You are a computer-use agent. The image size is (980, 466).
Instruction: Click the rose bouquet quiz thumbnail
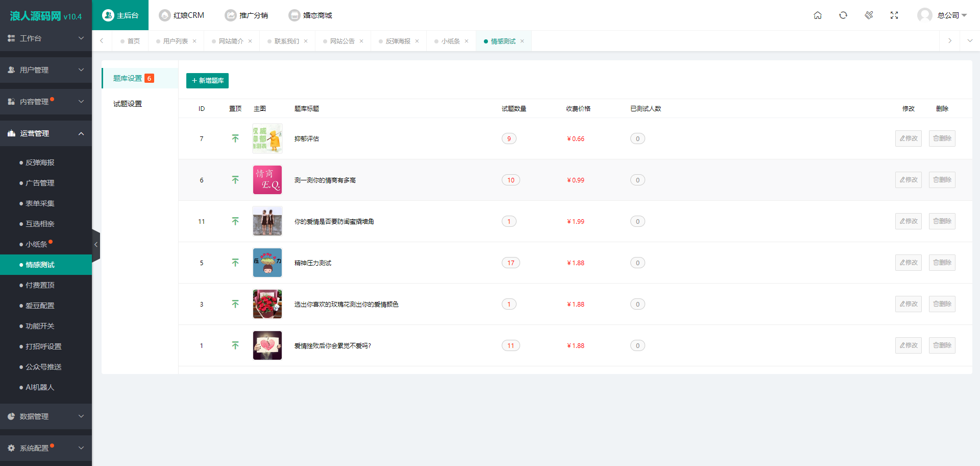pos(267,304)
